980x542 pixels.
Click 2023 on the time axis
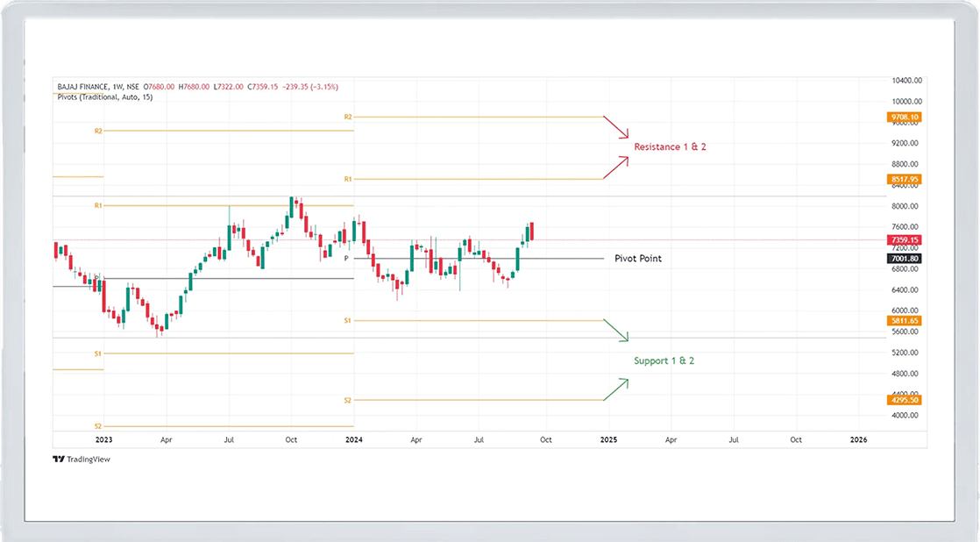pos(103,439)
